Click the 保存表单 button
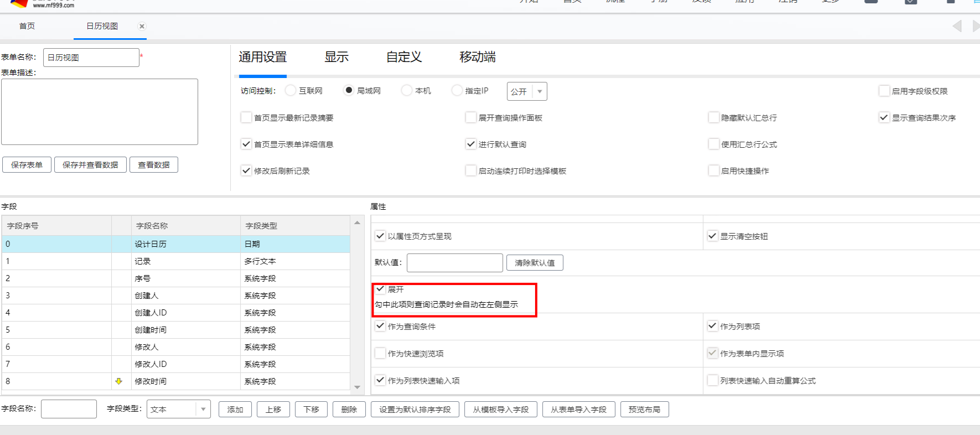This screenshot has height=435, width=980. click(27, 165)
